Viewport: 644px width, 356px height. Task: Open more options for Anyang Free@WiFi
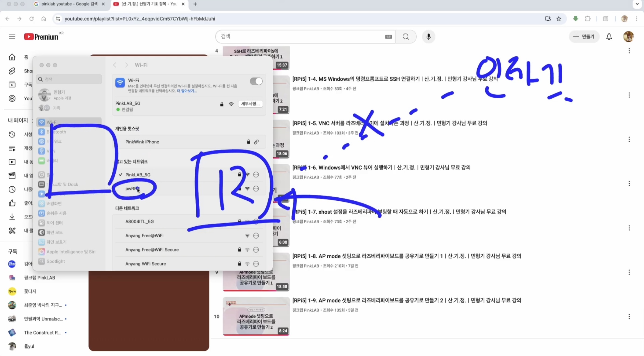point(256,236)
